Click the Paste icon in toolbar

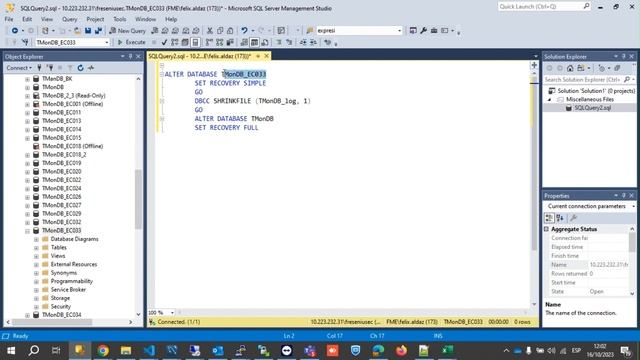(230, 31)
